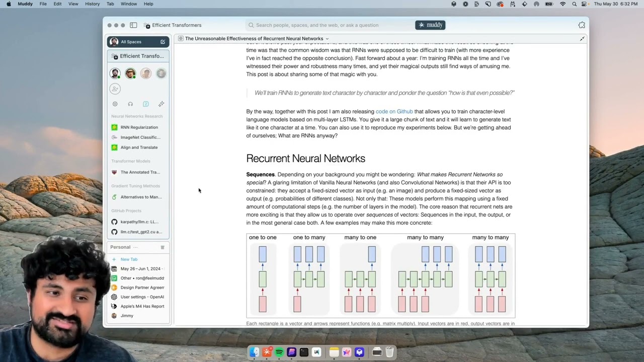Open the File menu

click(x=43, y=4)
